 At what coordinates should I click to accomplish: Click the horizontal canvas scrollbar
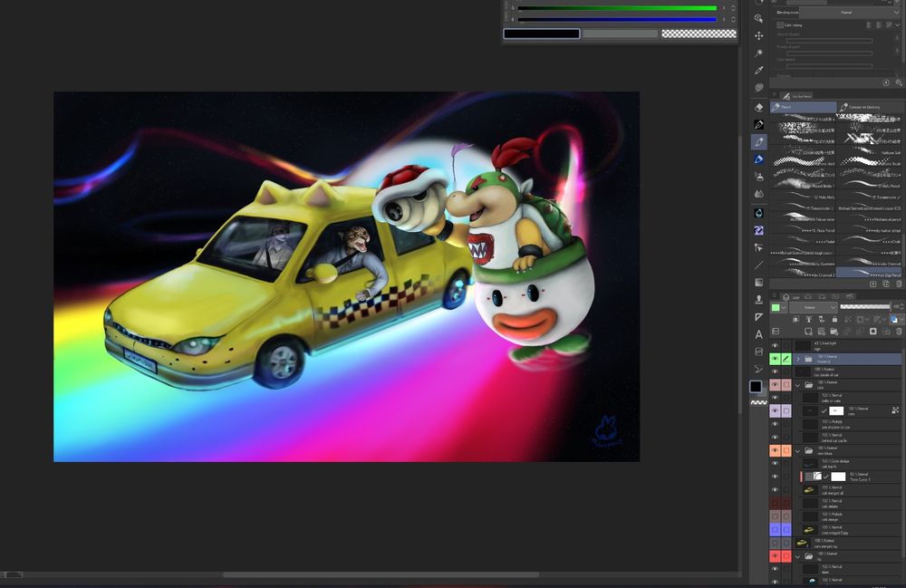(381, 574)
